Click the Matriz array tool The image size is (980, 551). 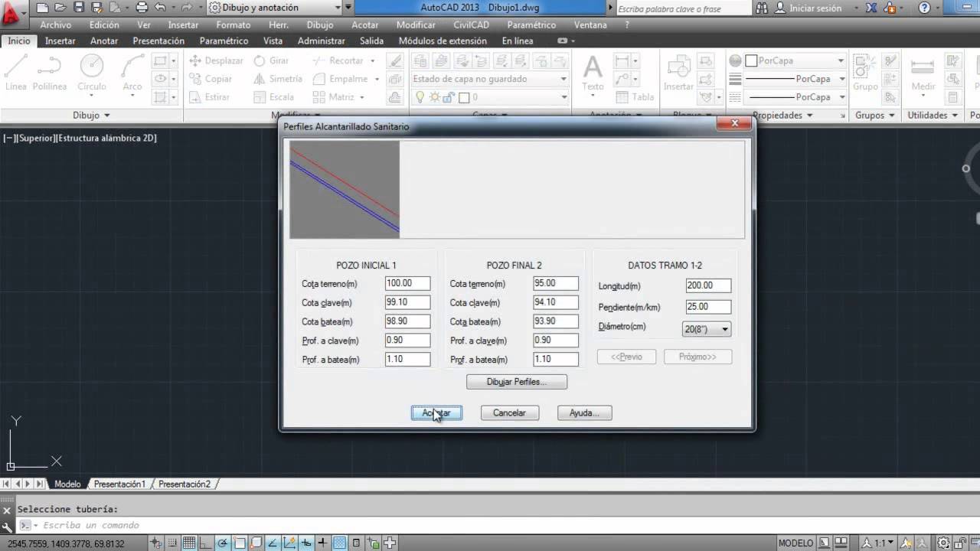334,97
